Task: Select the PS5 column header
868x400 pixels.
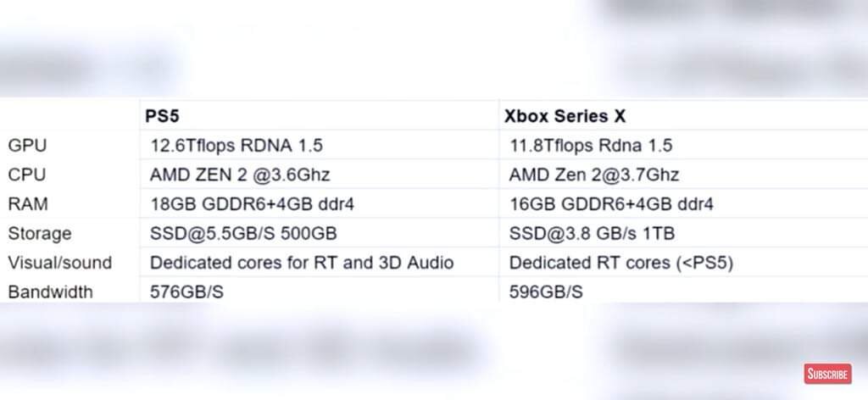Action: (x=162, y=116)
